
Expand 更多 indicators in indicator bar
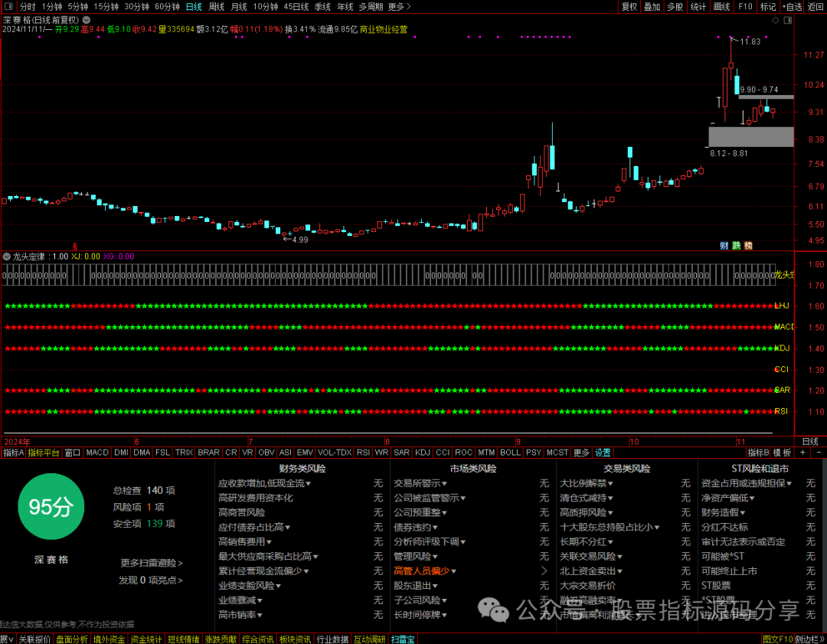(581, 453)
